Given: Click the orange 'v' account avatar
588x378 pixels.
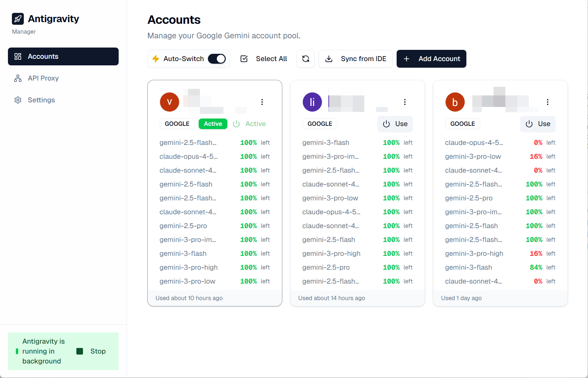Looking at the screenshot, I should pos(170,102).
